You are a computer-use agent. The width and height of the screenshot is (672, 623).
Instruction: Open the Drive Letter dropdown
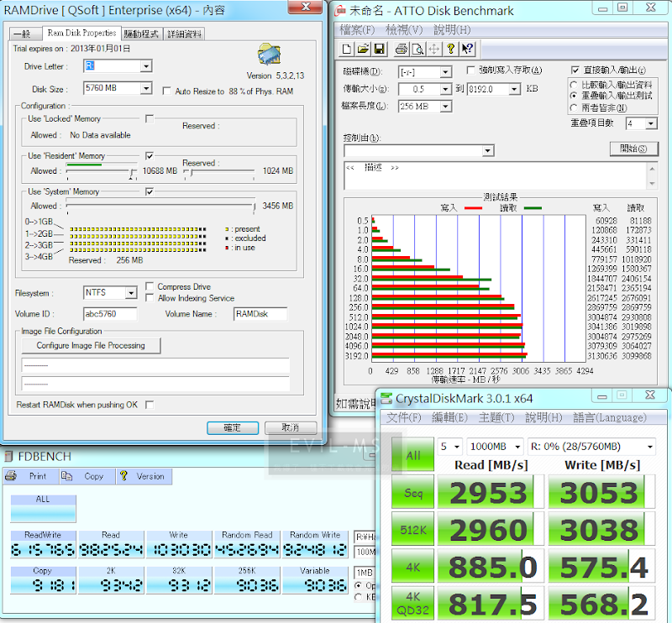[146, 66]
